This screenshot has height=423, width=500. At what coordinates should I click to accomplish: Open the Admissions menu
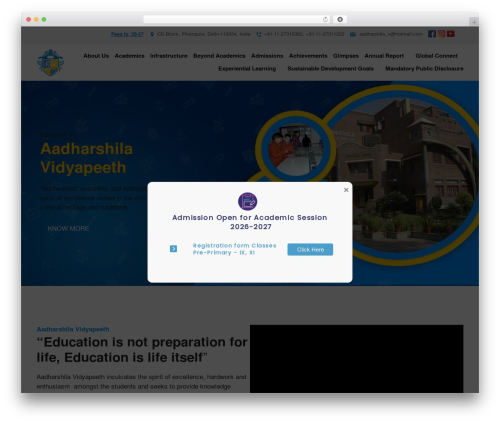[x=267, y=56]
